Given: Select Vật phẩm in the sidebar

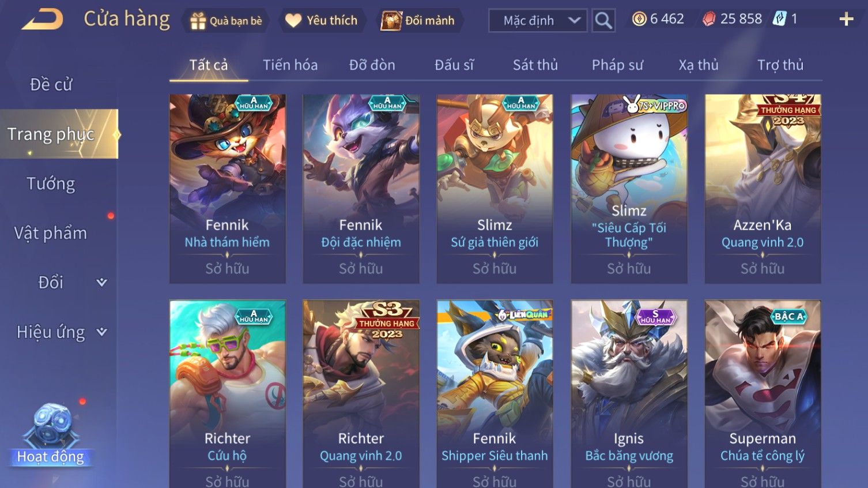Looking at the screenshot, I should (51, 234).
